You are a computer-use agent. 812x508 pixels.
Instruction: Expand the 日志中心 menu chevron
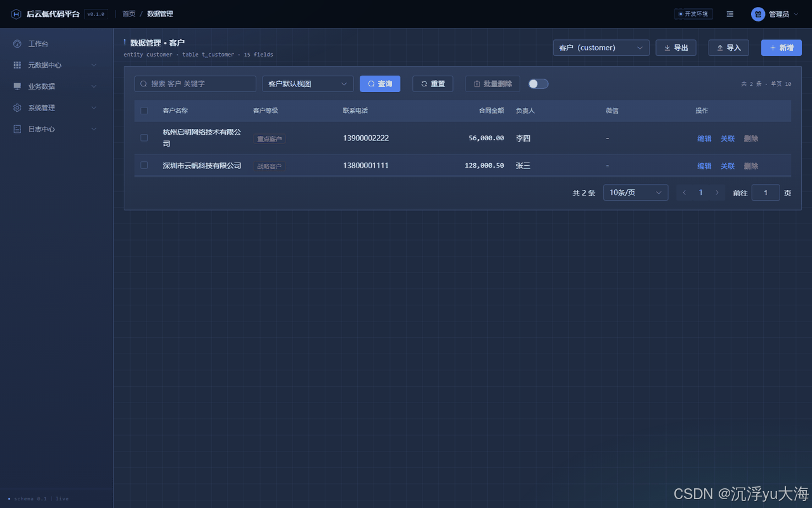point(94,129)
